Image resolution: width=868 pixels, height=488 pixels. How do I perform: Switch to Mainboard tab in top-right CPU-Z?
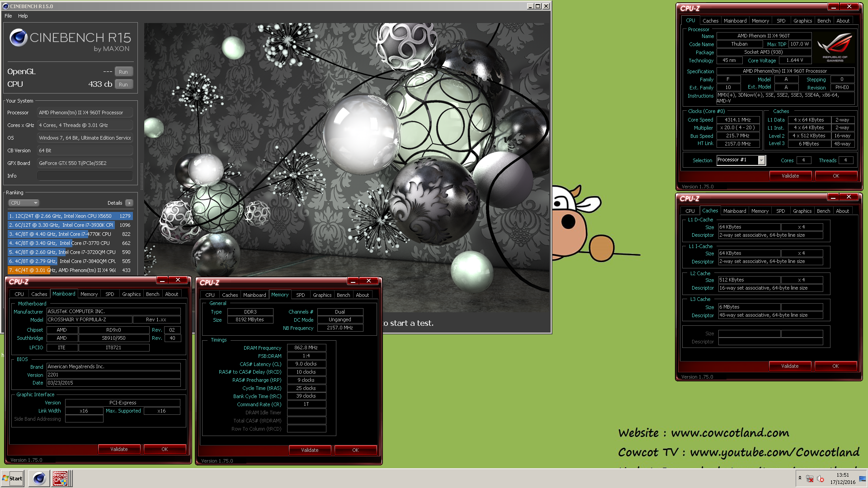tap(735, 21)
